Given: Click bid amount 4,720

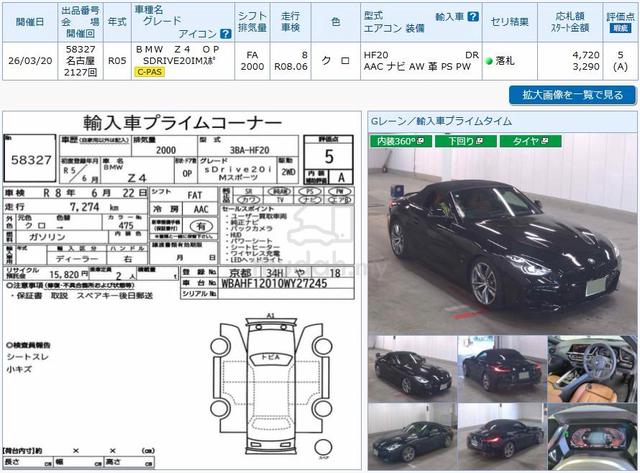Looking at the screenshot, I should coord(586,55).
